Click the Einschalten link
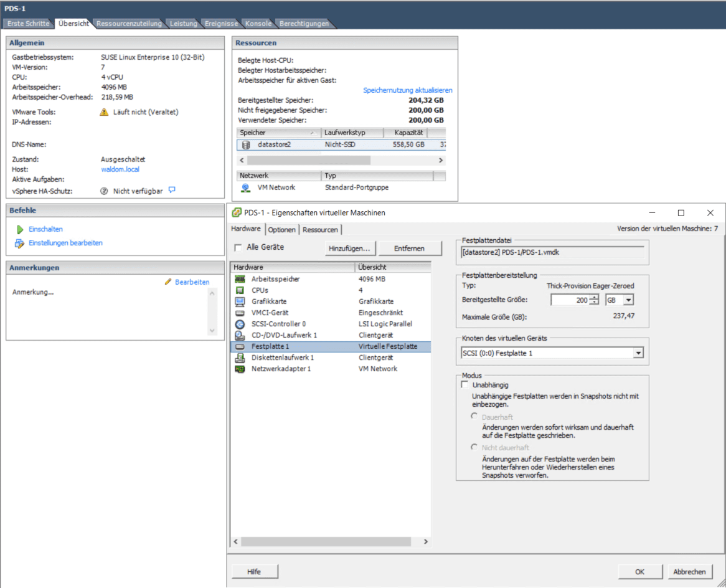Screen dimensions: 726x588 45,229
